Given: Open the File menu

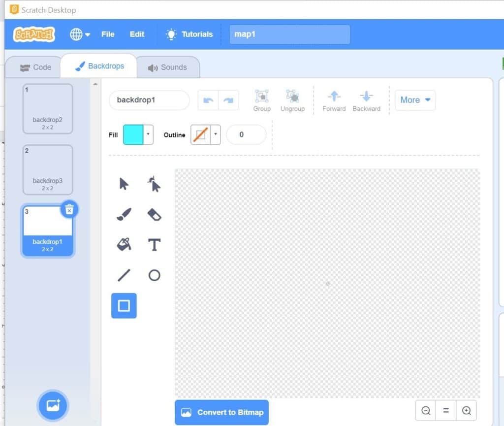Looking at the screenshot, I should tap(108, 34).
